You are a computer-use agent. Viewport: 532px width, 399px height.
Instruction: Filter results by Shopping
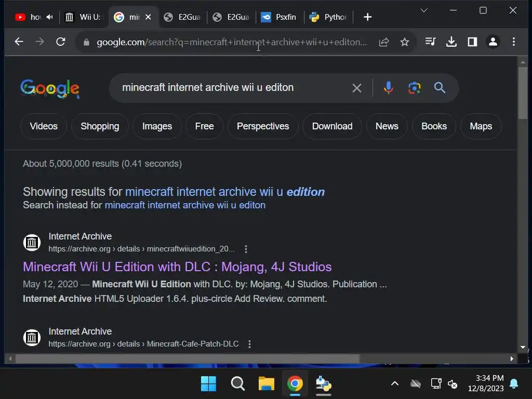(x=100, y=126)
